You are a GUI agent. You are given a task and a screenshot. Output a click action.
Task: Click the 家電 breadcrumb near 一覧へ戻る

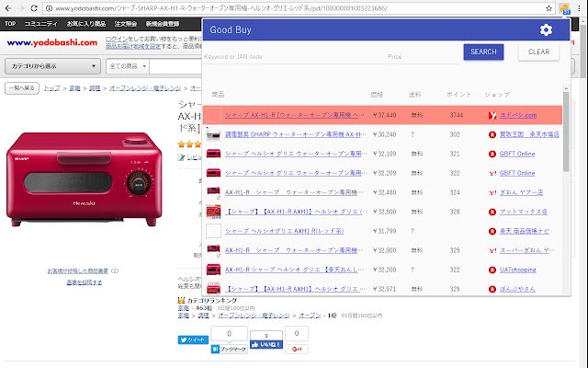74,88
